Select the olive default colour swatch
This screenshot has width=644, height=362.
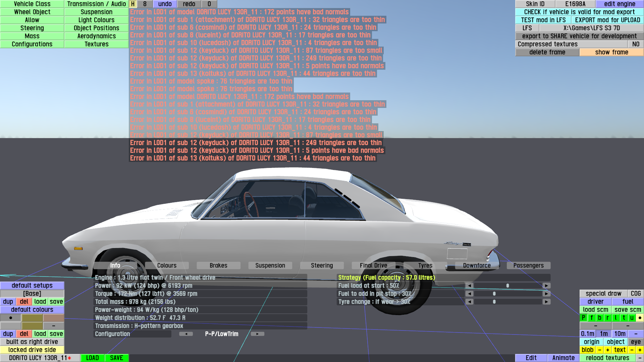point(32,318)
